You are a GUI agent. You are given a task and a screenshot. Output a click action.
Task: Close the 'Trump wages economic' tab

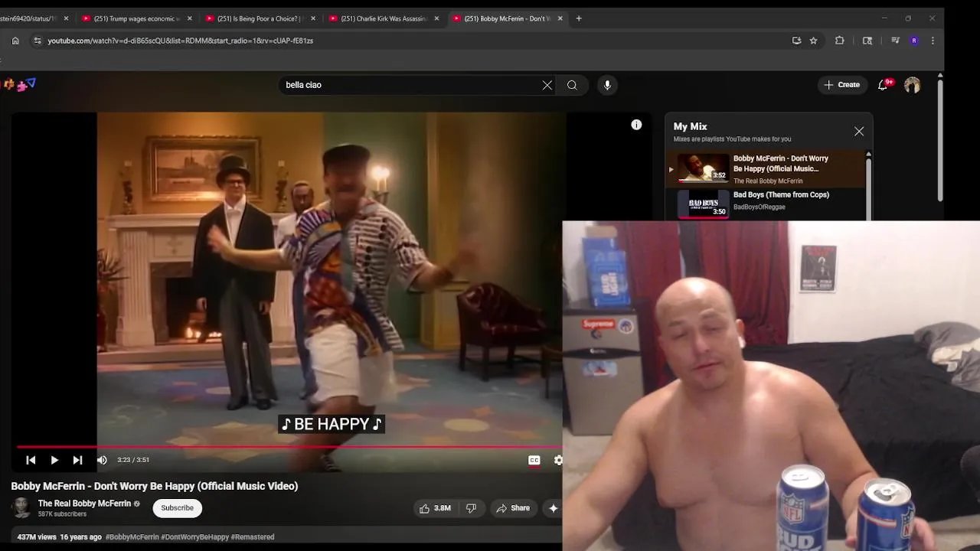pyautogui.click(x=189, y=18)
